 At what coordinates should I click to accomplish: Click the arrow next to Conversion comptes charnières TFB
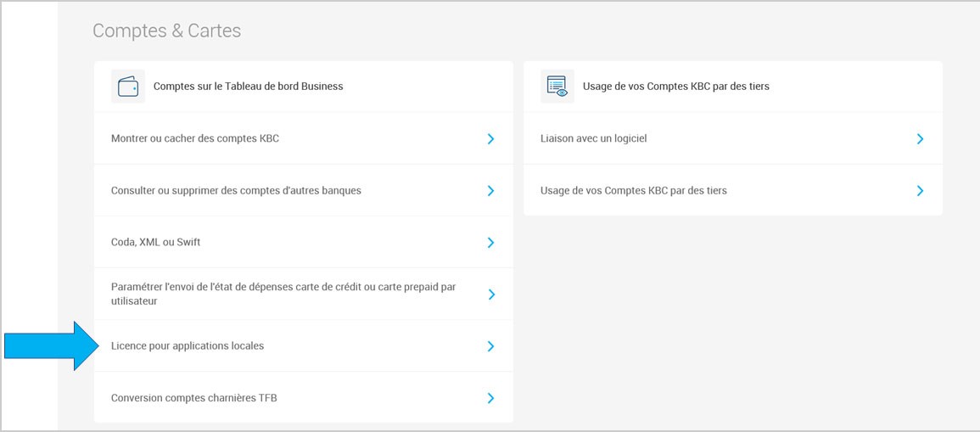490,398
